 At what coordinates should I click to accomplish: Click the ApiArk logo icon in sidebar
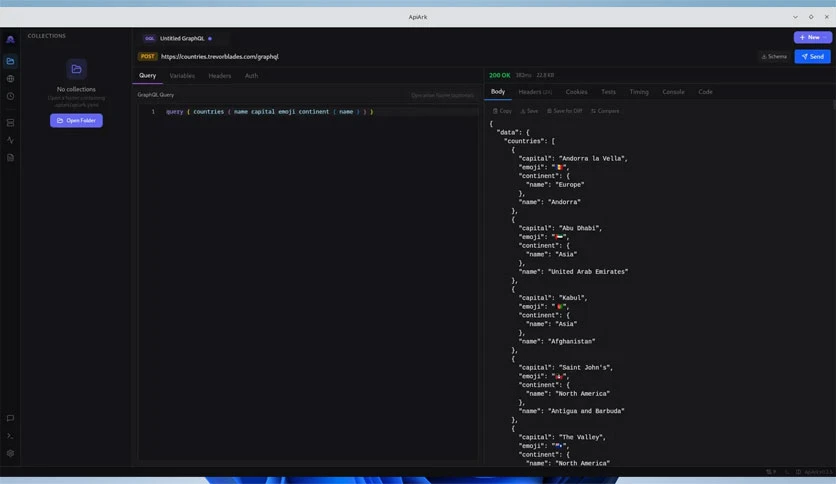(x=10, y=39)
